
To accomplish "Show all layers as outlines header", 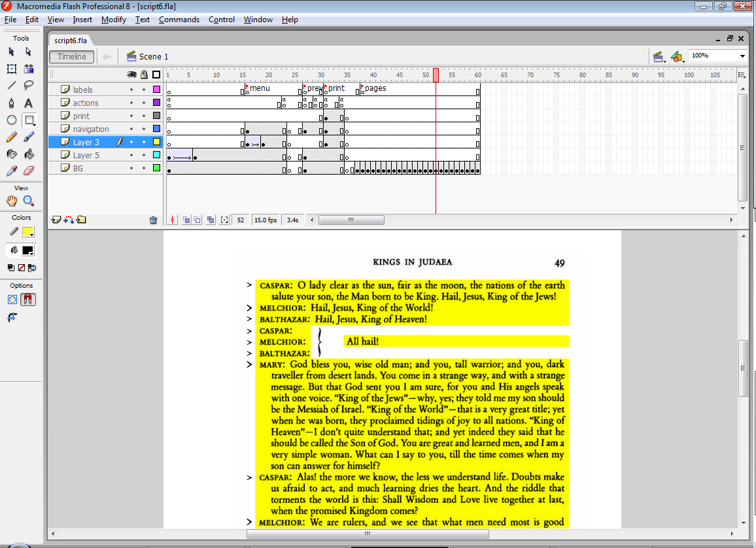I will (x=156, y=75).
